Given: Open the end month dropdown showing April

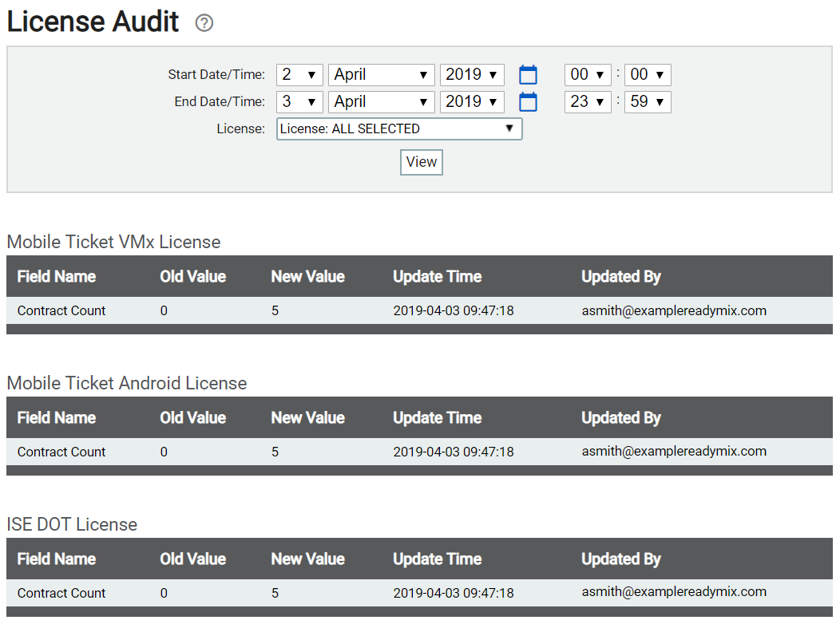Looking at the screenshot, I should coord(381,101).
